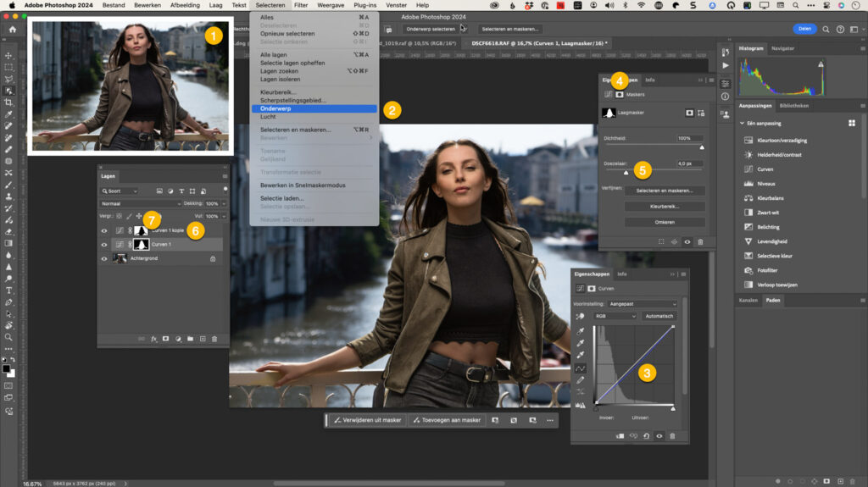Switch to the Navigator tab
868x487 pixels.
click(782, 49)
